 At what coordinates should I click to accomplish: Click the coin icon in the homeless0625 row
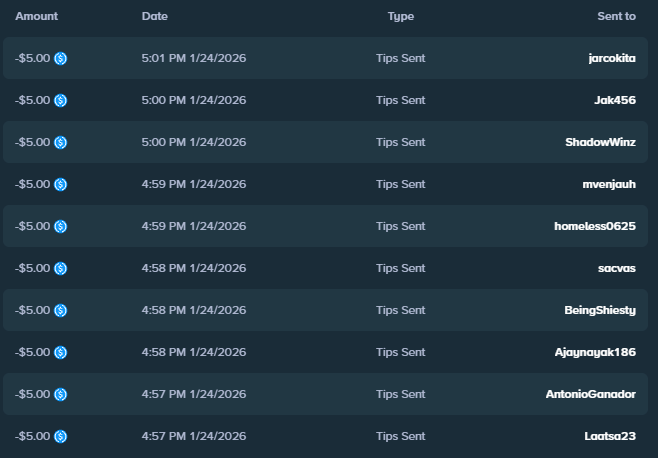click(x=60, y=226)
